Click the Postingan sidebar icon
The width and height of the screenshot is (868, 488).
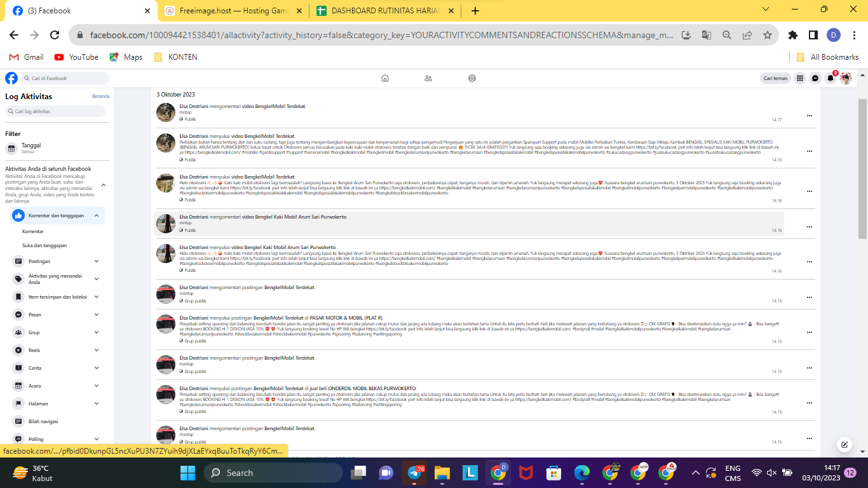click(18, 261)
